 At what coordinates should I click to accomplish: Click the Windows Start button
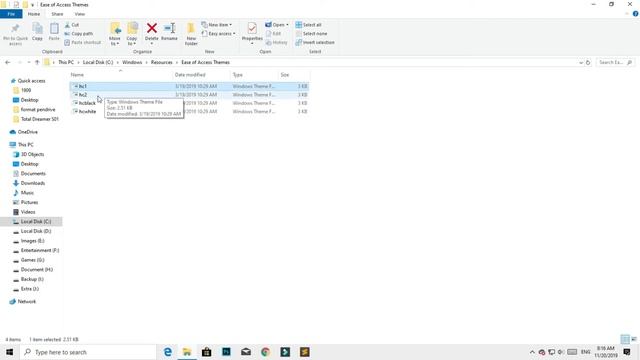[x=9, y=352]
